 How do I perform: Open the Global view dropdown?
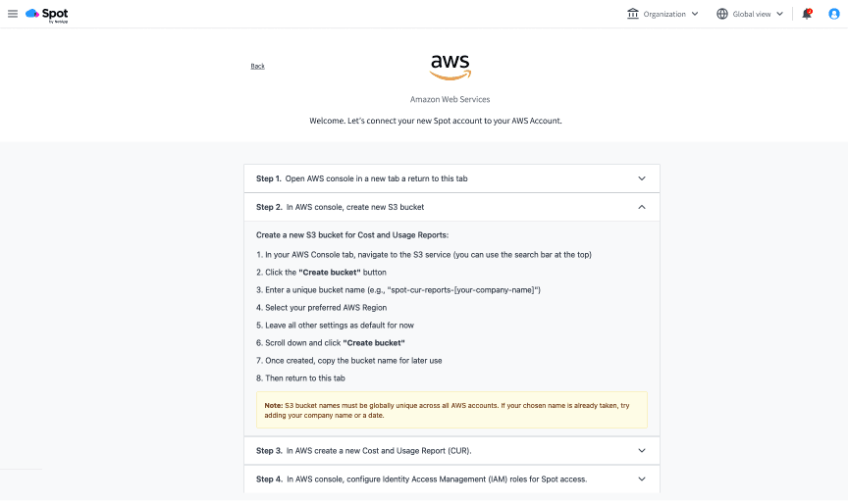point(750,14)
